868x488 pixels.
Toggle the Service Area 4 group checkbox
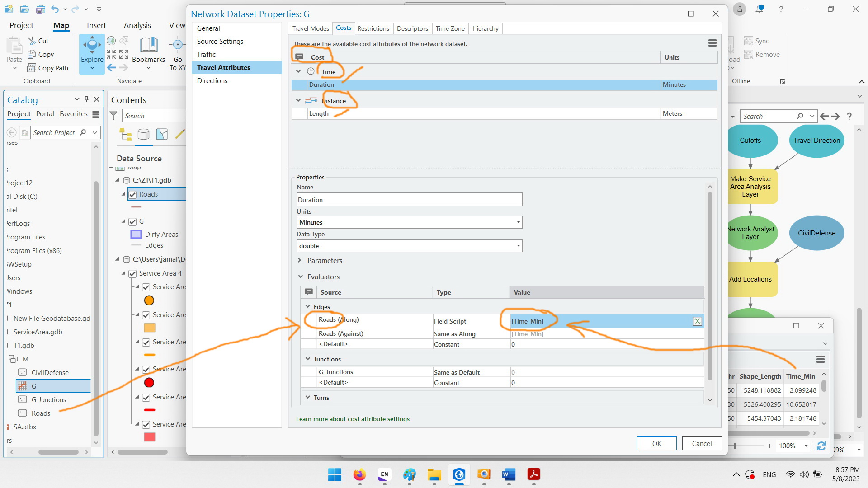pos(132,274)
